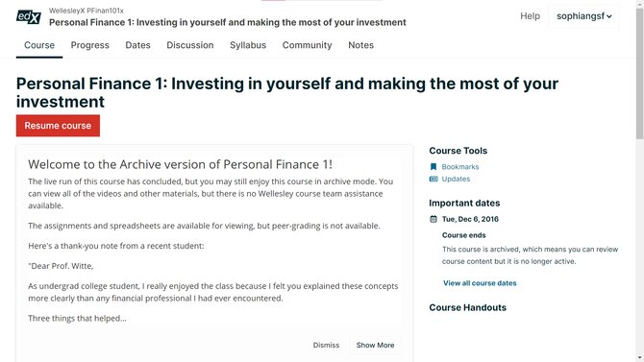Open the sophiangsf user dropdown menu

coord(583,16)
